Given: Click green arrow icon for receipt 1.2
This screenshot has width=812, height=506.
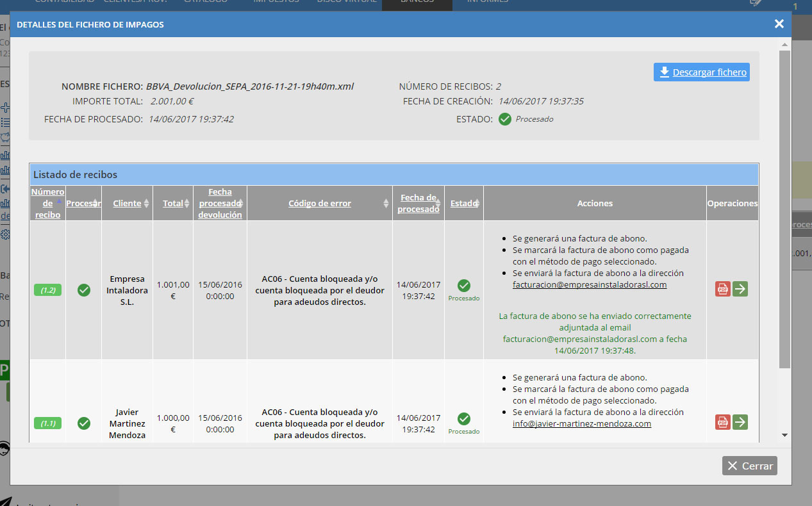Looking at the screenshot, I should pyautogui.click(x=740, y=289).
